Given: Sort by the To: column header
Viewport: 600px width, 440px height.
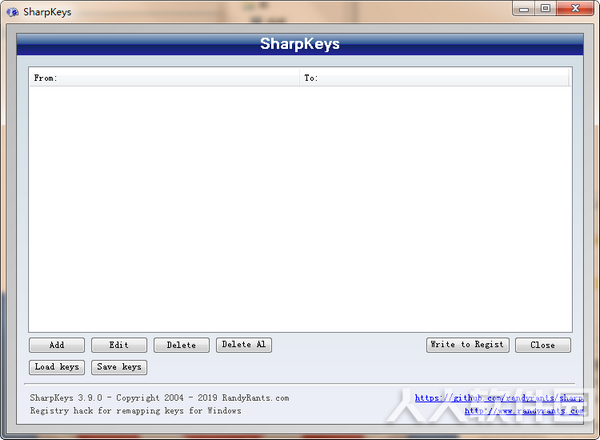Looking at the screenshot, I should (434, 78).
